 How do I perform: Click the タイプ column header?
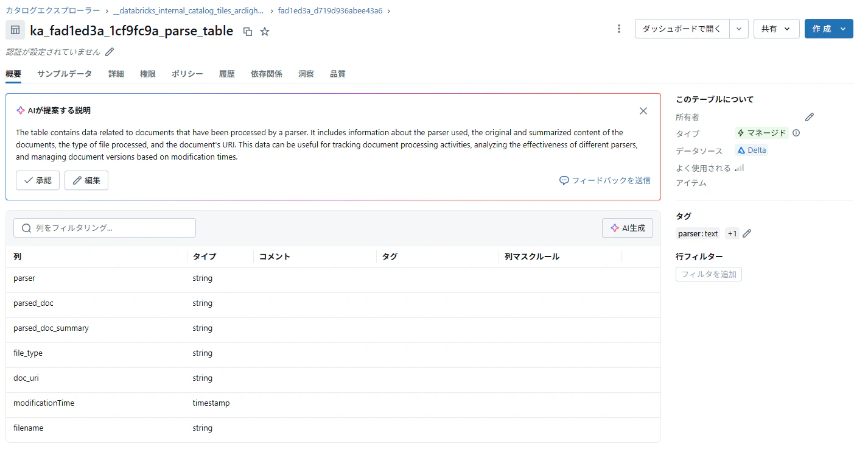205,256
